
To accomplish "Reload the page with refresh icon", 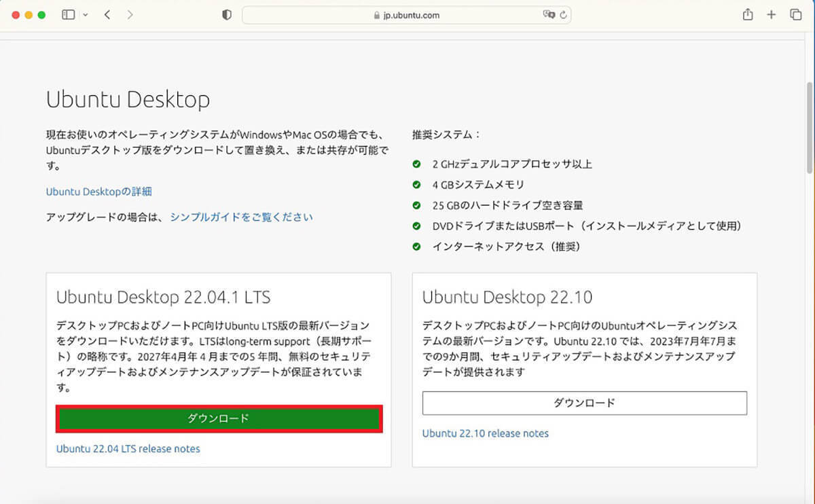I will coord(563,15).
